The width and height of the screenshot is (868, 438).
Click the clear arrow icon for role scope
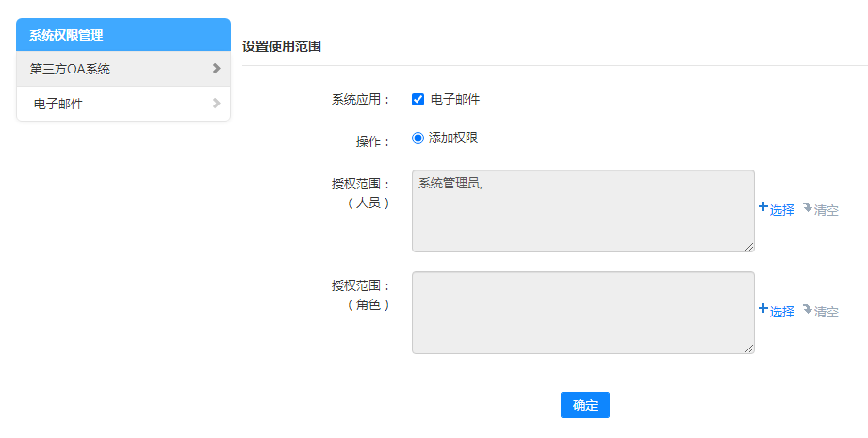807,309
